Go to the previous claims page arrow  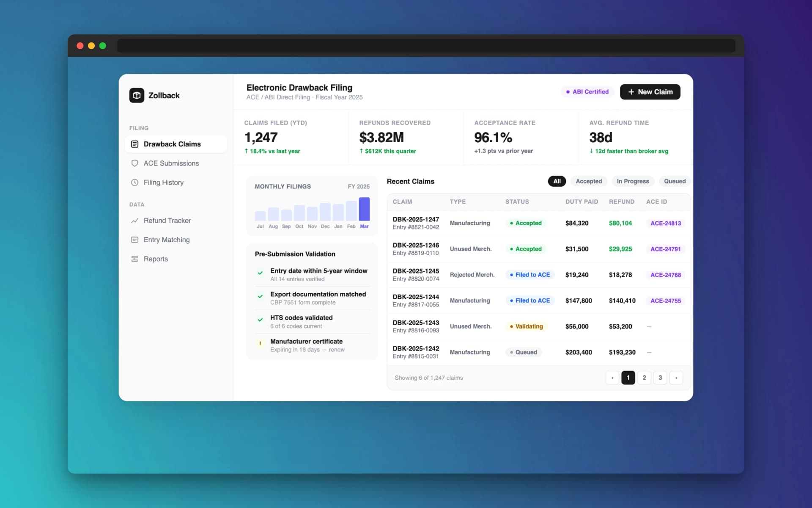612,378
